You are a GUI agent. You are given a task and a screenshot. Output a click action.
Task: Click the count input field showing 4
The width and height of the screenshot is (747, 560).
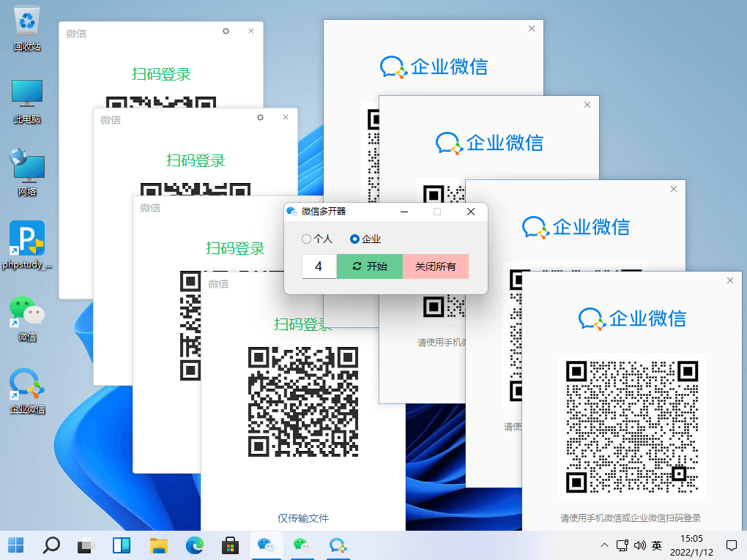[x=319, y=266]
